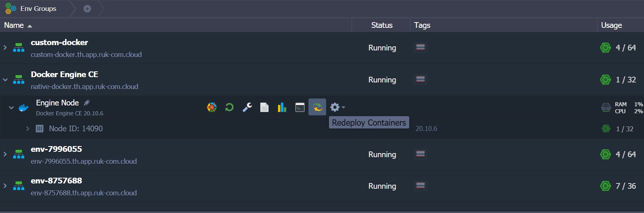644x213 pixels.
Task: Open the Log file icon for Engine Node
Action: [x=264, y=108]
